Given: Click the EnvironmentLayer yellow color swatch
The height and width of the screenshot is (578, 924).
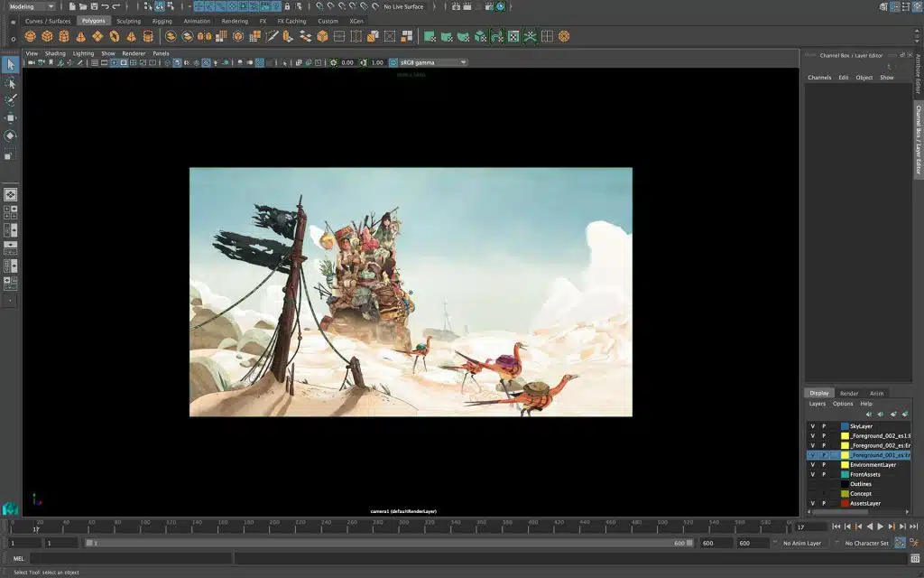Looking at the screenshot, I should [845, 465].
